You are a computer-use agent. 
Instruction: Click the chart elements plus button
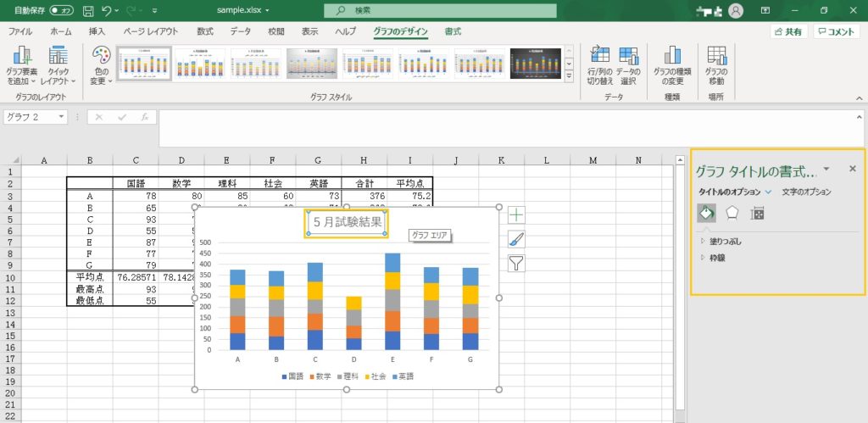pos(515,215)
